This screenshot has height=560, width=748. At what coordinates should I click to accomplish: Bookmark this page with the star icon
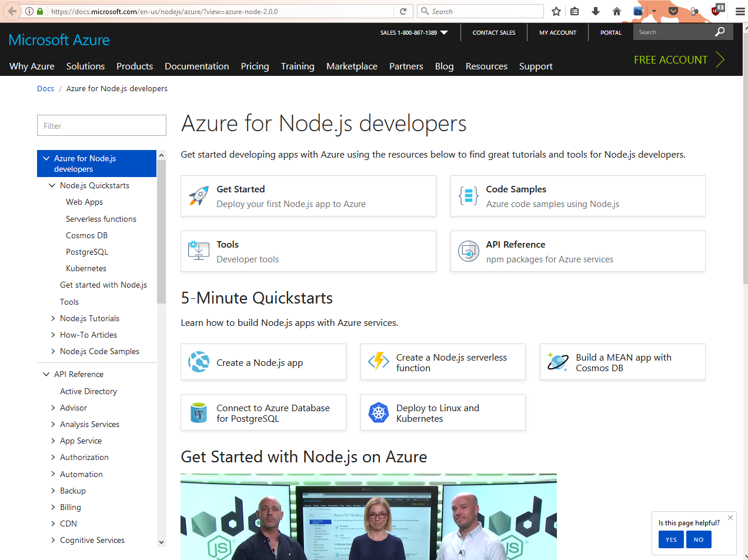click(x=556, y=11)
